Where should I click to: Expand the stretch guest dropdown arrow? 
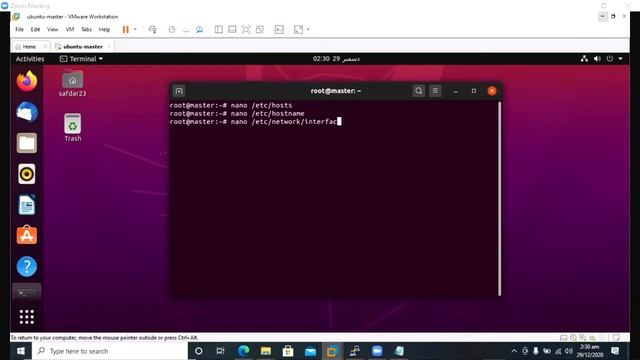point(308,29)
